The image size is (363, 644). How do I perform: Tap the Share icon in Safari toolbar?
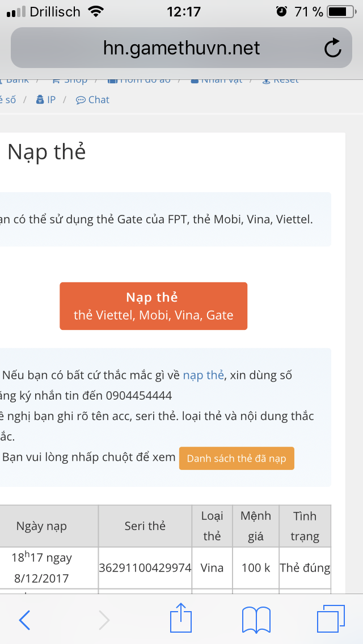pyautogui.click(x=180, y=620)
